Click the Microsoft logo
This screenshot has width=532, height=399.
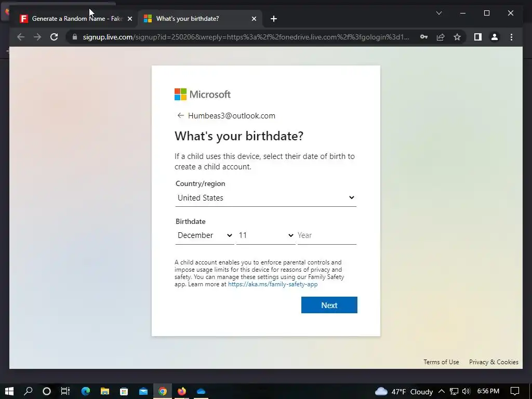point(203,95)
